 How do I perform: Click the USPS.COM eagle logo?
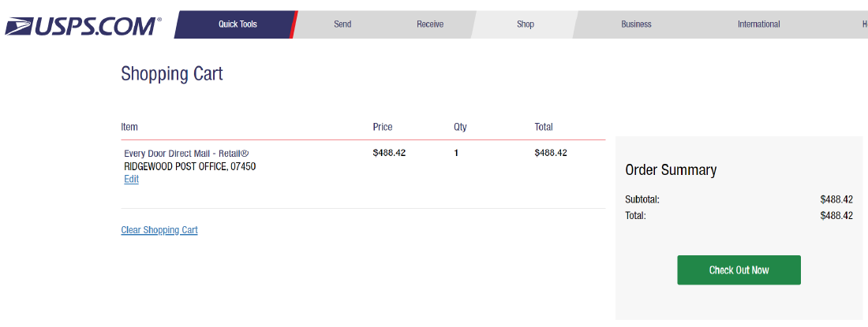[83, 26]
